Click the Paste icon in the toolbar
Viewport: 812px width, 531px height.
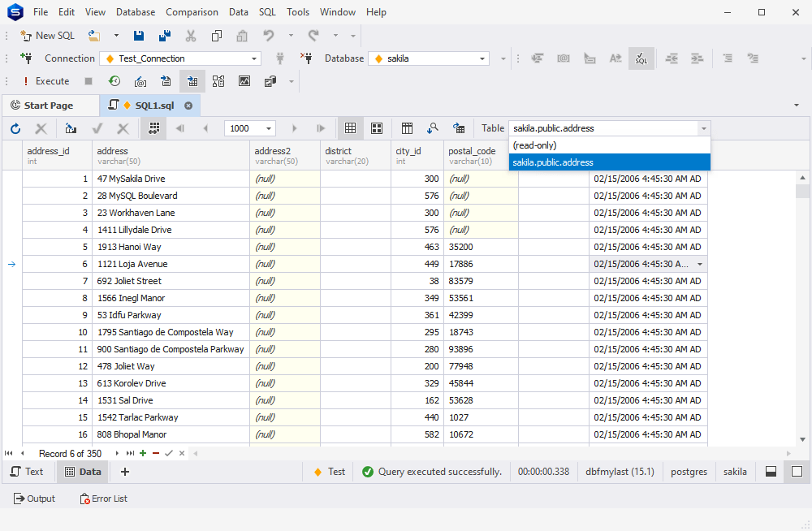[x=242, y=36]
